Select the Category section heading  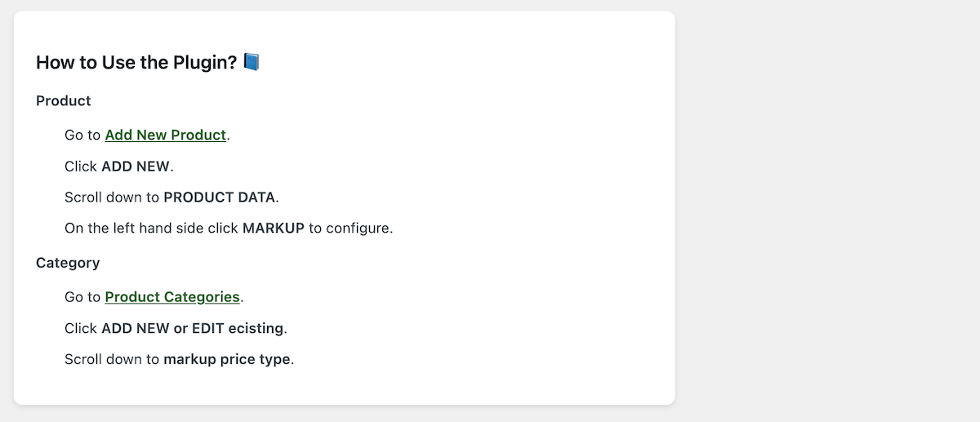tap(68, 263)
